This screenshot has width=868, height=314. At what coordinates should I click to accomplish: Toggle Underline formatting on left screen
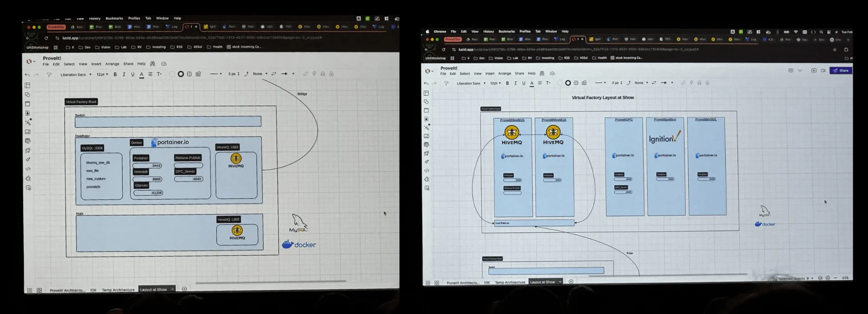click(x=133, y=75)
